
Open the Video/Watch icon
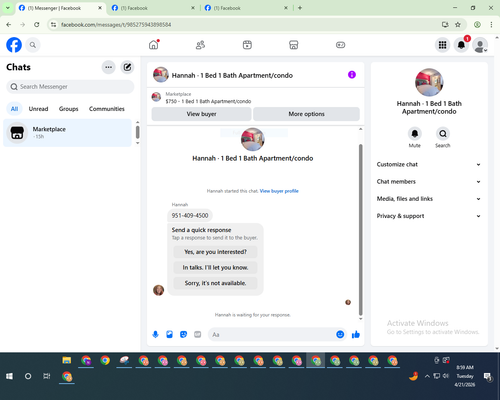[247, 45]
